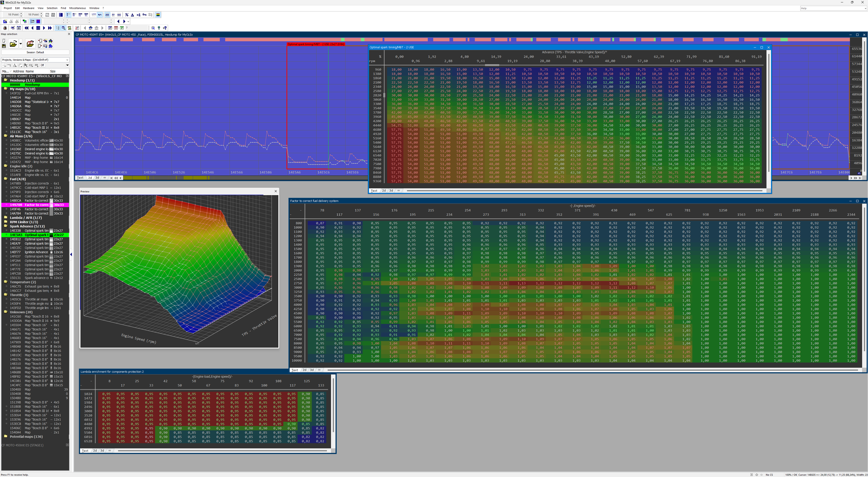The height and width of the screenshot is (477, 868).
Task: Click the What's This help cursor icon
Action: pos(165,28)
